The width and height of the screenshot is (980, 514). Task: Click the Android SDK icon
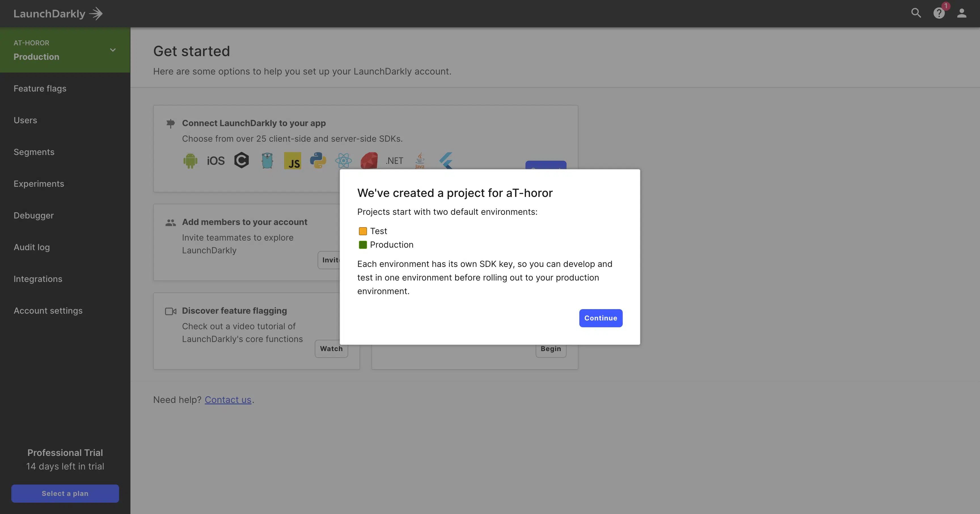[190, 161]
